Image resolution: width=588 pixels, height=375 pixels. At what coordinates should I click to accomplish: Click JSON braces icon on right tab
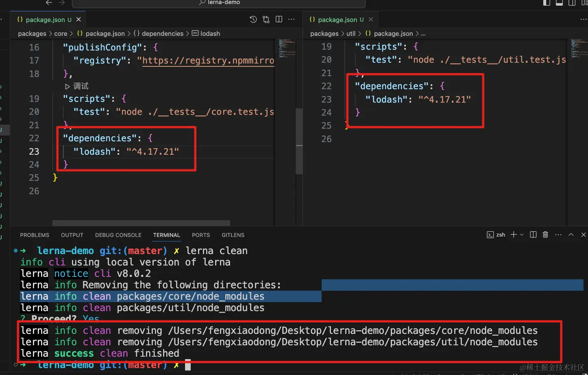(x=312, y=19)
